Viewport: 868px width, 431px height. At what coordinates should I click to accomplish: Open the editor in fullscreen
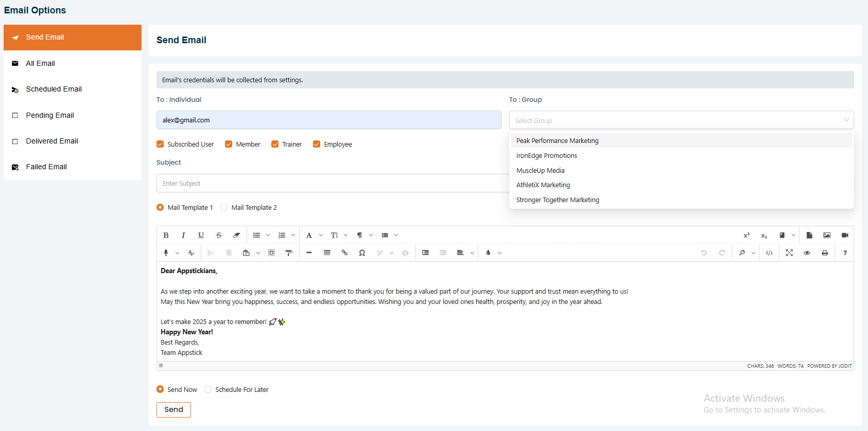pos(789,253)
